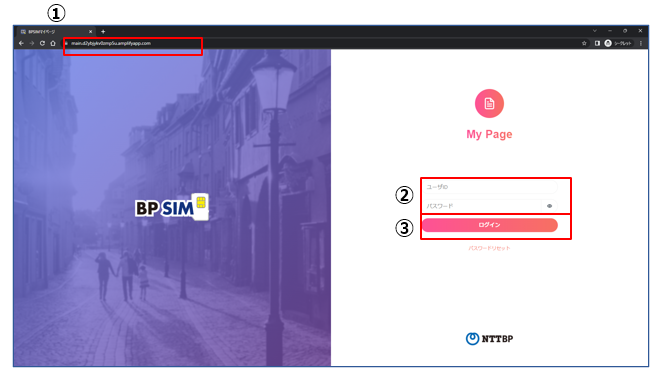Click the ログイン button
The height and width of the screenshot is (372, 653).
(489, 225)
